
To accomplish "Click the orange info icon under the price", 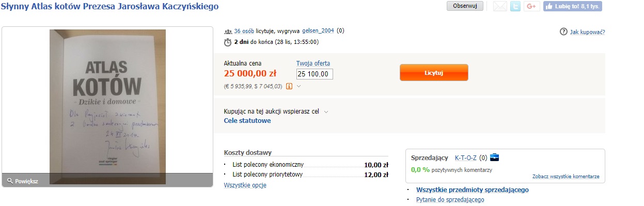I will click(x=289, y=86).
